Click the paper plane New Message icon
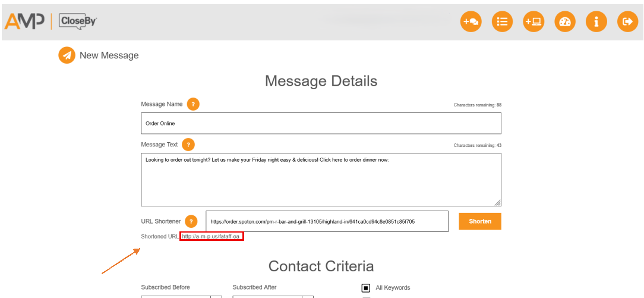 pyautogui.click(x=67, y=55)
